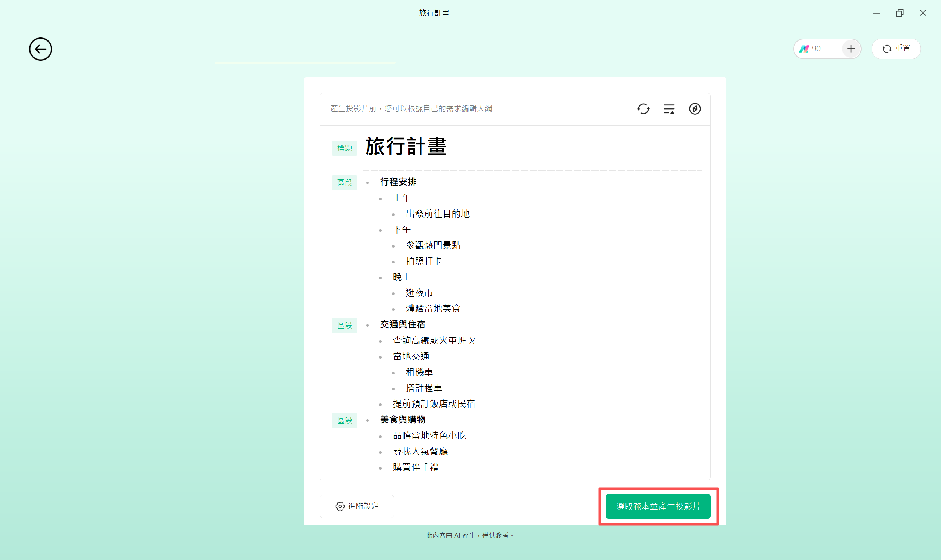Click the plus icon to add credits
Image resolution: width=941 pixels, height=560 pixels.
coord(851,49)
